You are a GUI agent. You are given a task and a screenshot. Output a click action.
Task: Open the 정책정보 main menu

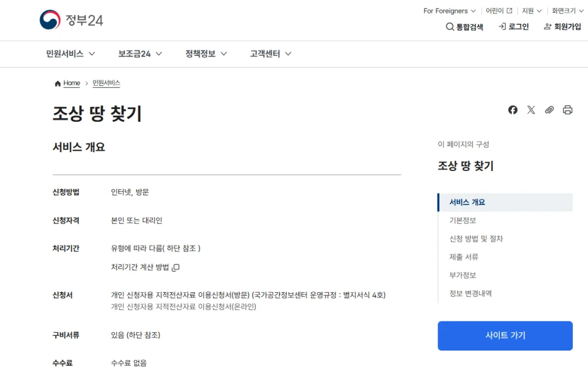click(x=206, y=54)
